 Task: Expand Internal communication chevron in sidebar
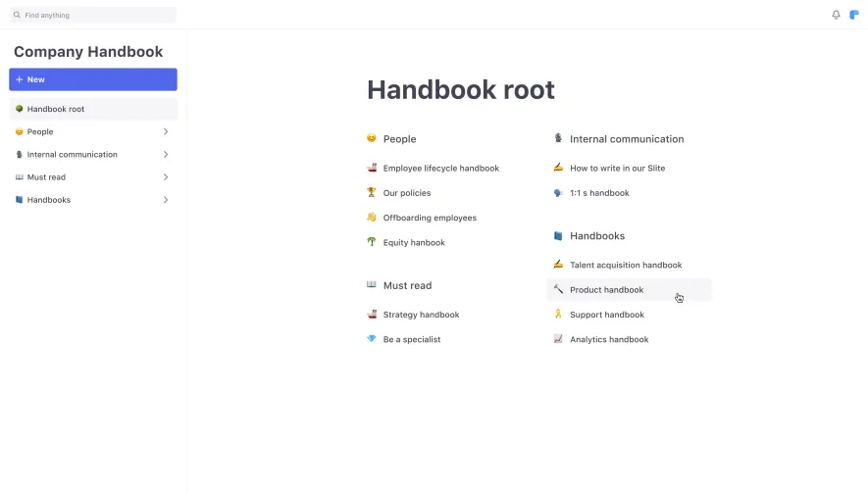tap(166, 155)
